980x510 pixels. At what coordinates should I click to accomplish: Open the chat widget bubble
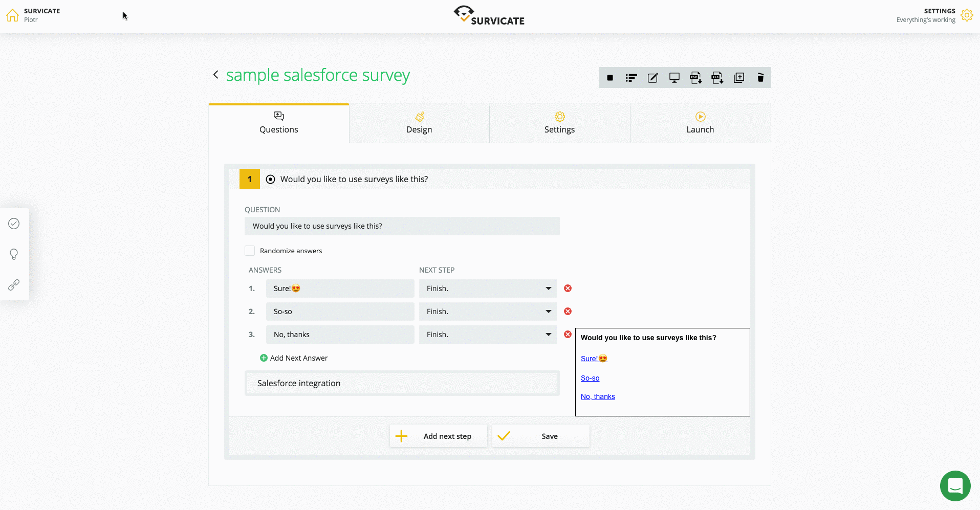955,486
